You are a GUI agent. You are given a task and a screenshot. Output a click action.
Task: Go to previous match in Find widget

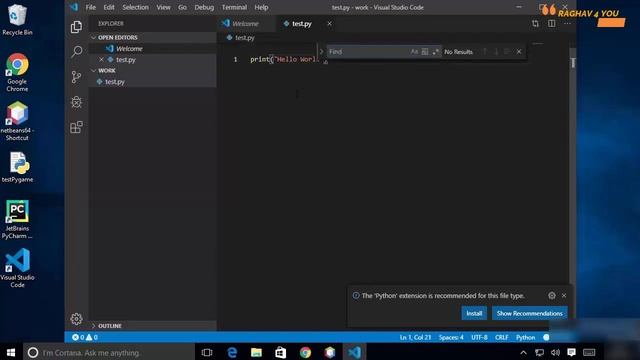[485, 52]
